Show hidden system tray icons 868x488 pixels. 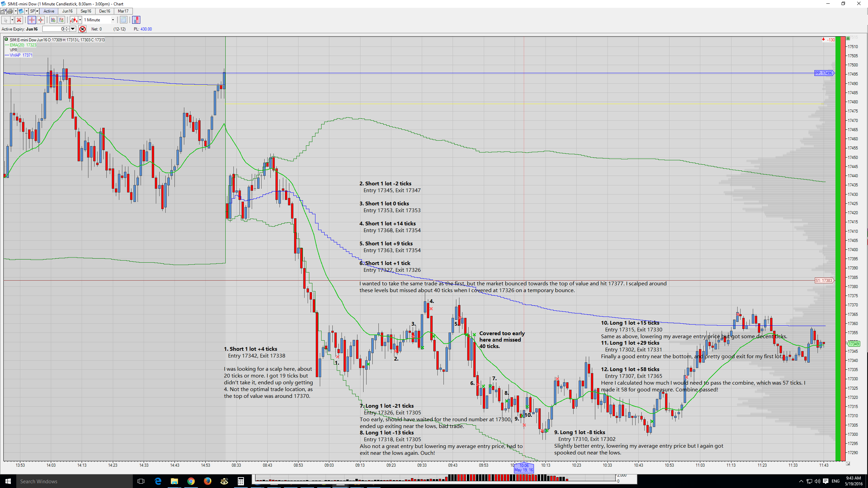(801, 481)
